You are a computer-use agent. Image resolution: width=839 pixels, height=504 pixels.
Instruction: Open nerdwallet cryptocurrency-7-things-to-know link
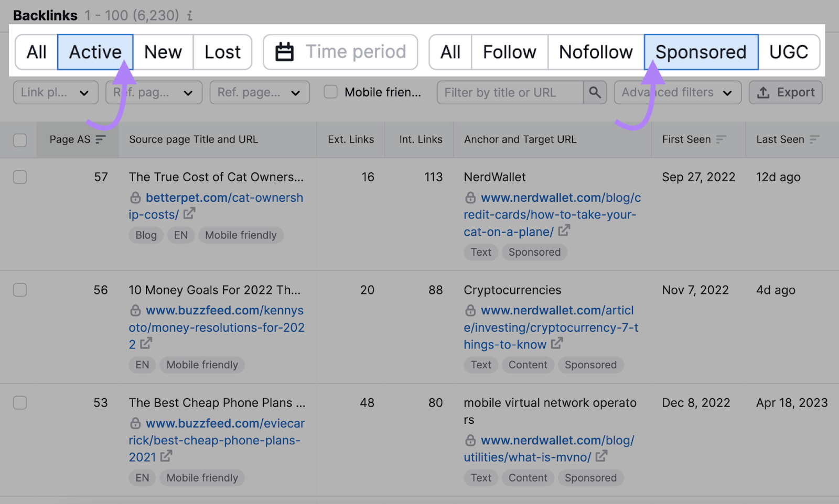click(x=551, y=327)
